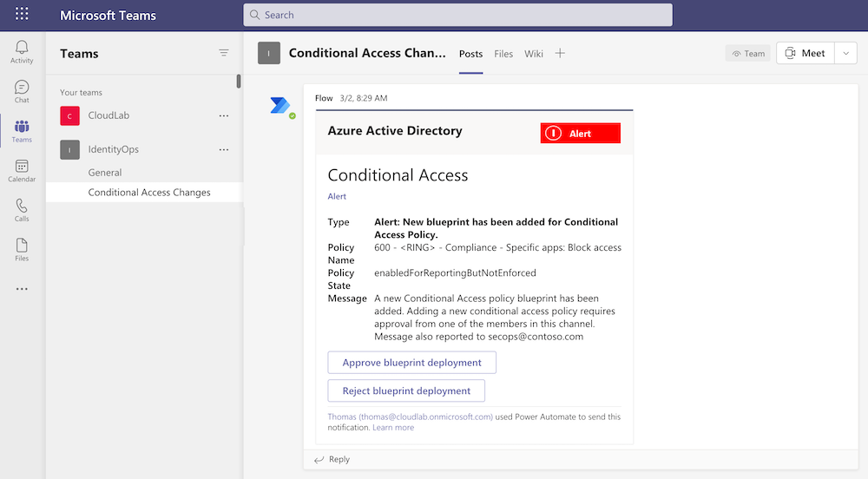The height and width of the screenshot is (479, 868).
Task: Click the teams list scrollbar
Action: point(239,82)
